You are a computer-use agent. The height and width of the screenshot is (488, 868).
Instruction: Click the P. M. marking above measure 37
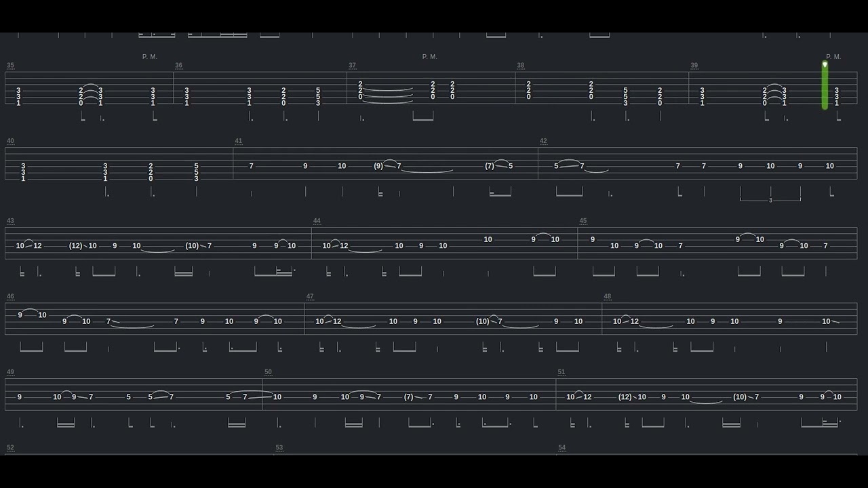coord(430,57)
